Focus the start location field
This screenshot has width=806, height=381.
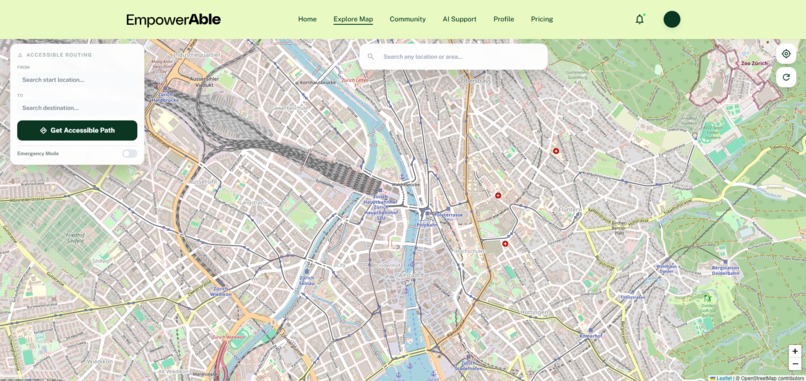coord(77,80)
